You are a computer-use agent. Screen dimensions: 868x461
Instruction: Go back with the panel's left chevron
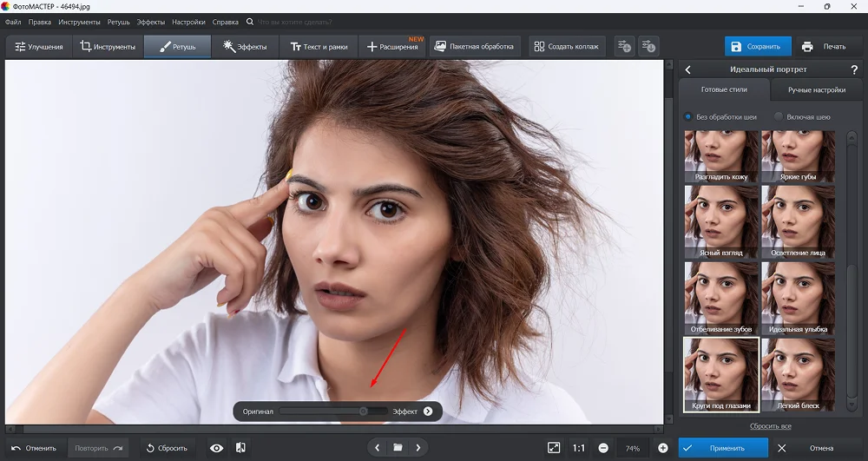pos(688,69)
